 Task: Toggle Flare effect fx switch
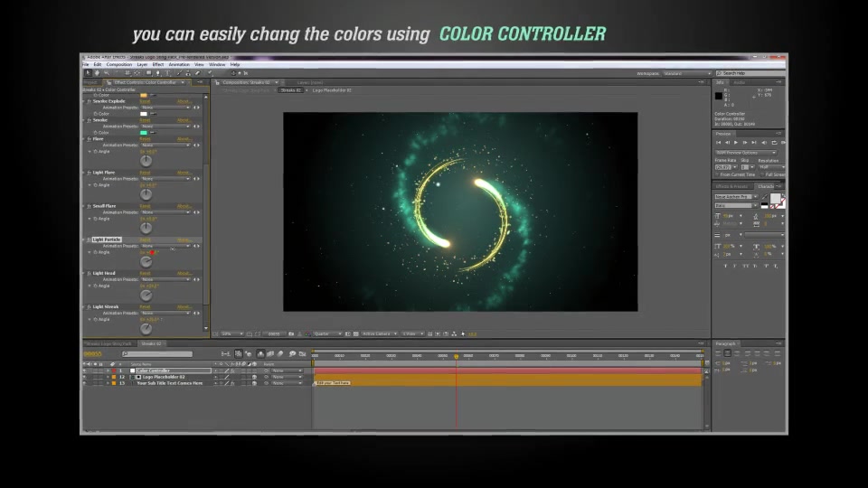point(90,139)
